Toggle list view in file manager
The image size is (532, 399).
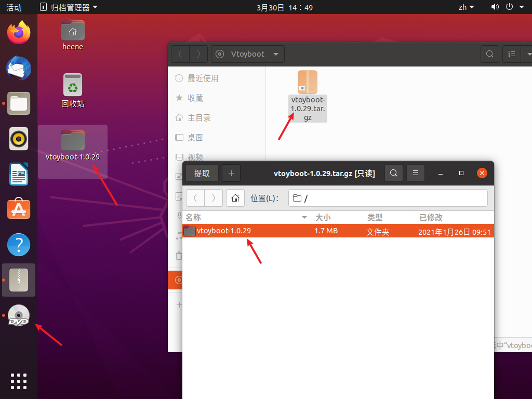point(512,54)
